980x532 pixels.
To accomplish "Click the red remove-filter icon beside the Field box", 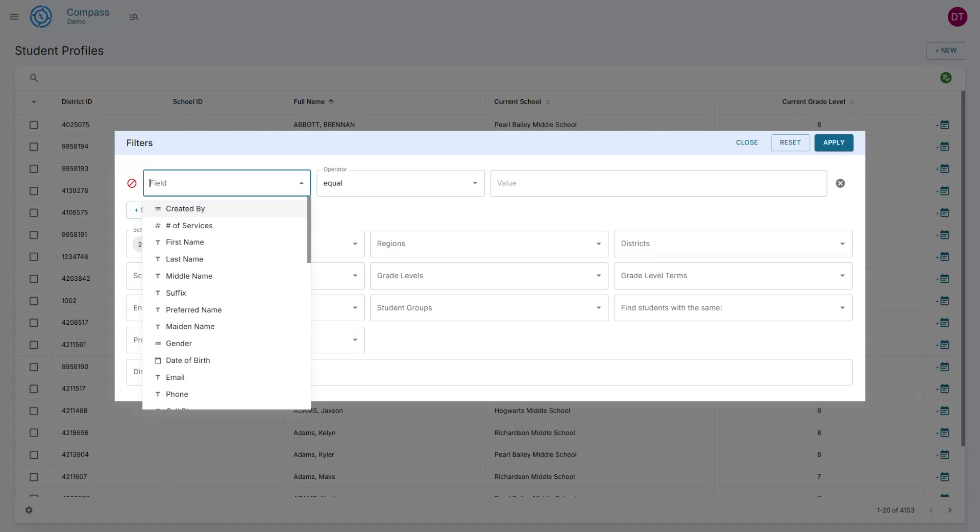I will 132,183.
